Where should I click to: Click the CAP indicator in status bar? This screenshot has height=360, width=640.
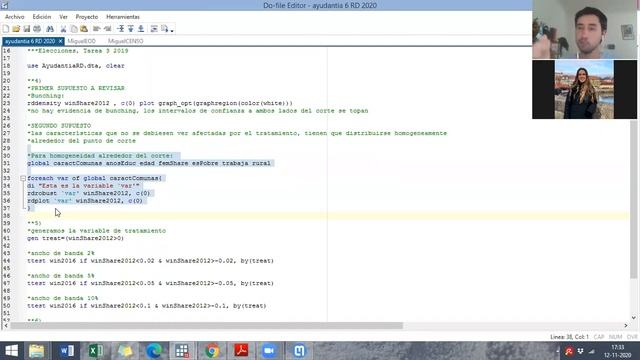[x=599, y=337]
